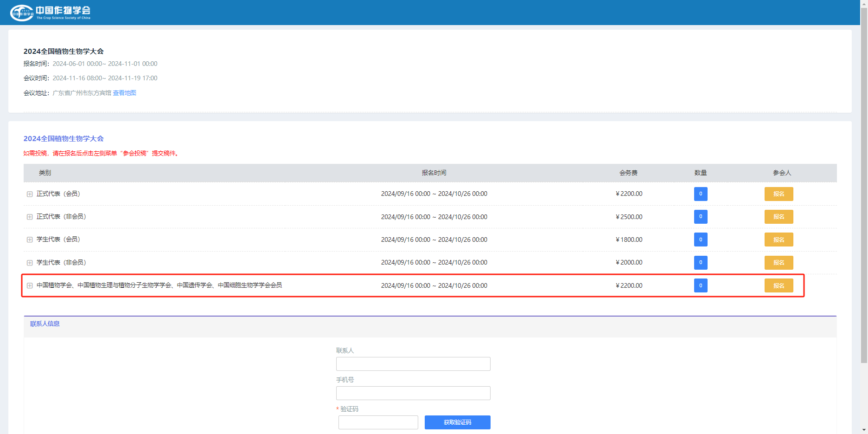Click the 参会人 column header
868x434 pixels.
pyautogui.click(x=782, y=173)
